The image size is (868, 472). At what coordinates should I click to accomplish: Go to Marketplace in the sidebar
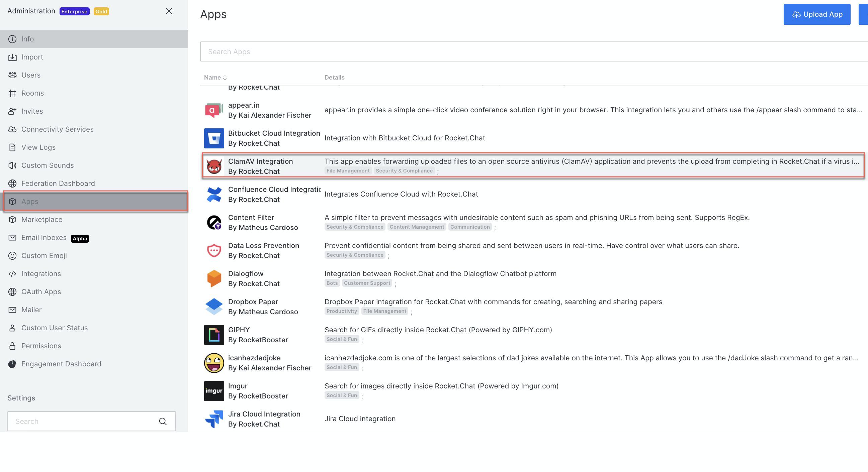94,220
